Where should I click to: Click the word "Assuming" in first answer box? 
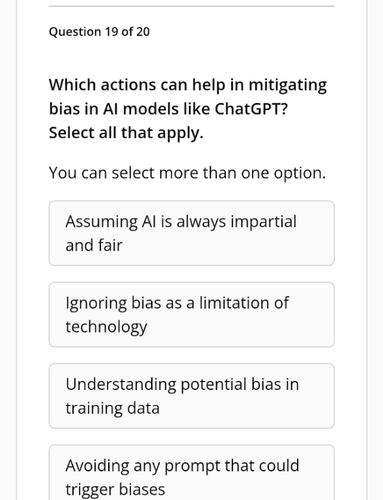pyautogui.click(x=101, y=222)
